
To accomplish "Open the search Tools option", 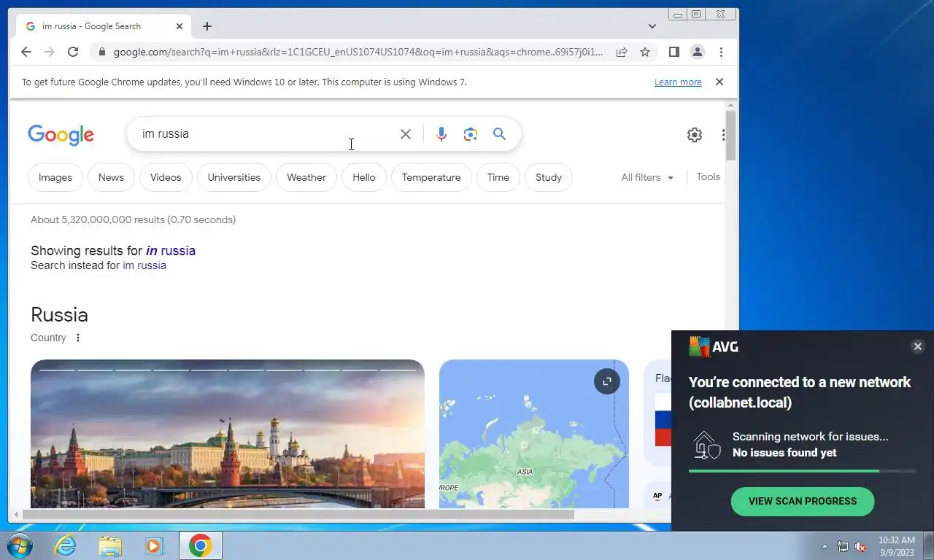I will click(708, 176).
